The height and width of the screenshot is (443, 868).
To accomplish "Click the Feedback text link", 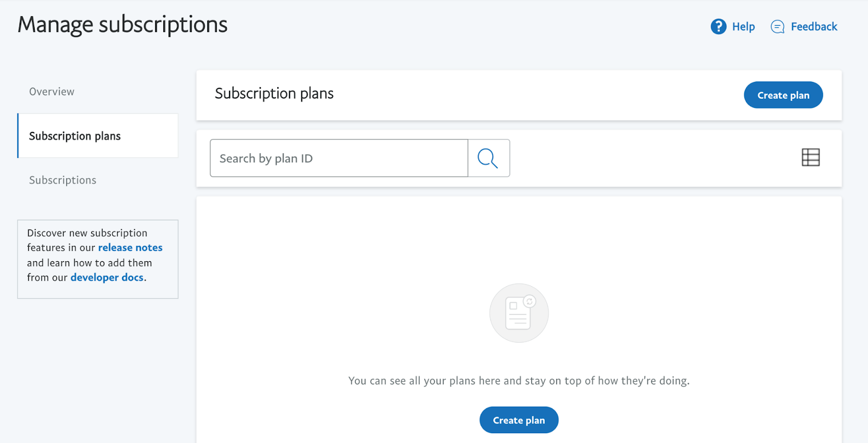I will pos(814,27).
